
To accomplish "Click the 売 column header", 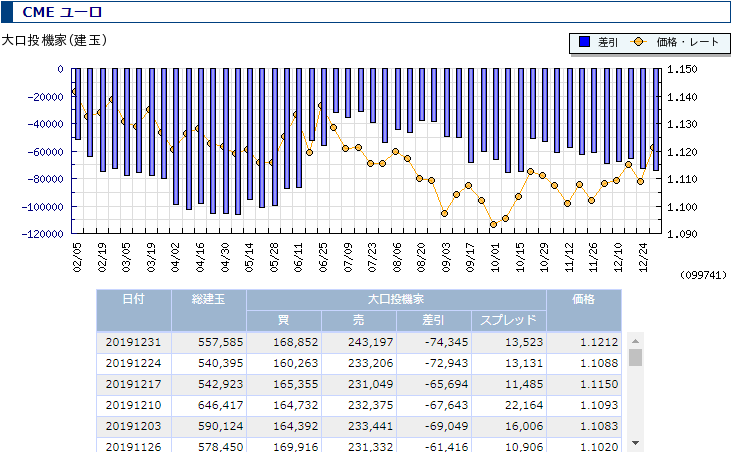I will 359,320.
